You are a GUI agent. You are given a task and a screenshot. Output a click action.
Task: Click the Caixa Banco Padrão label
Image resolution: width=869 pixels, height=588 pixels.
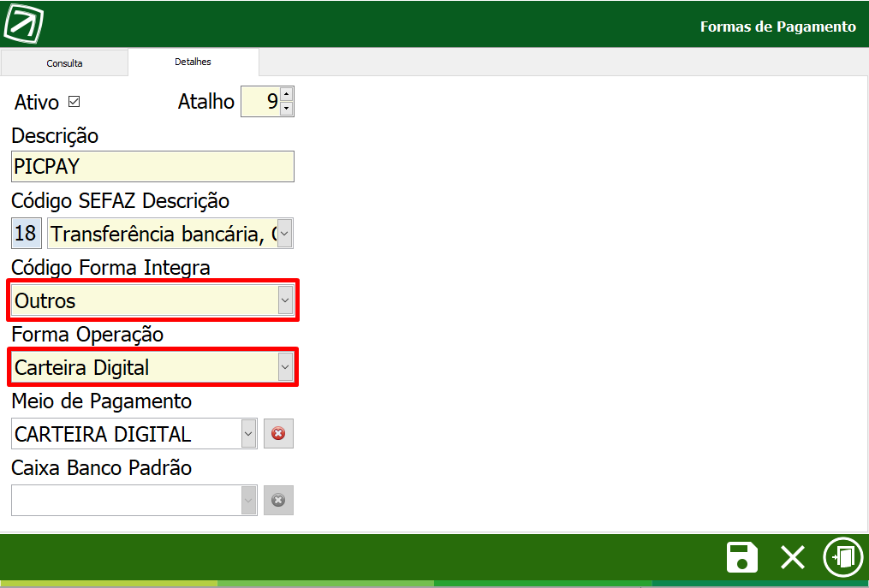(x=101, y=468)
